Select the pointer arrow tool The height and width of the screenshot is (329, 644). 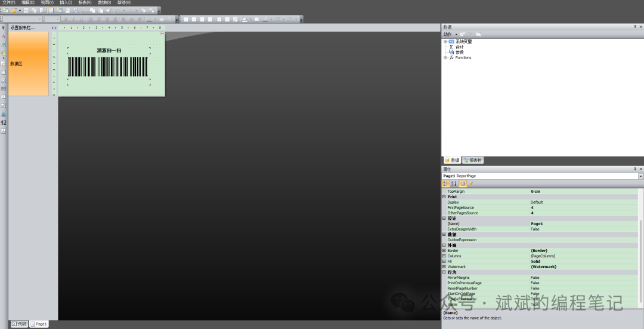(3, 27)
